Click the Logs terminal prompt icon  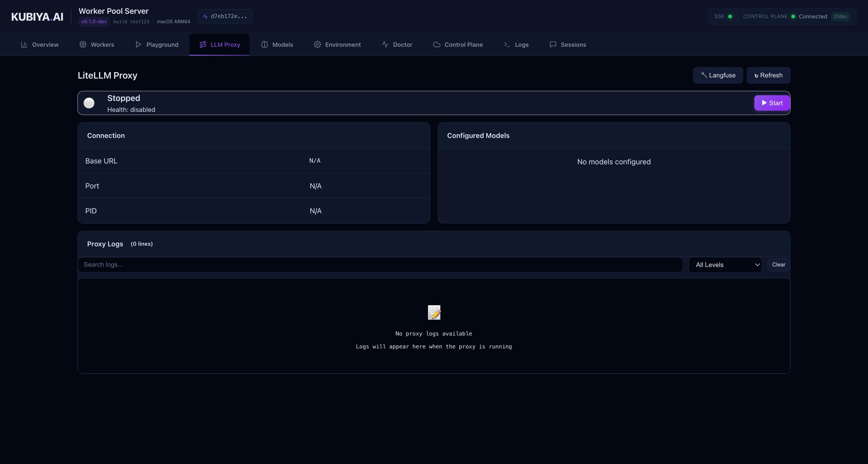(x=507, y=44)
